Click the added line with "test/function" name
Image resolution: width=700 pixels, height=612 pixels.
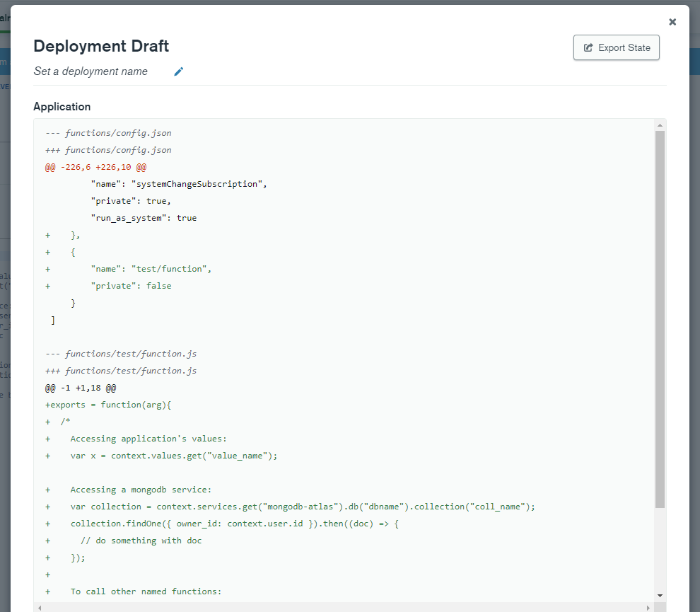151,269
